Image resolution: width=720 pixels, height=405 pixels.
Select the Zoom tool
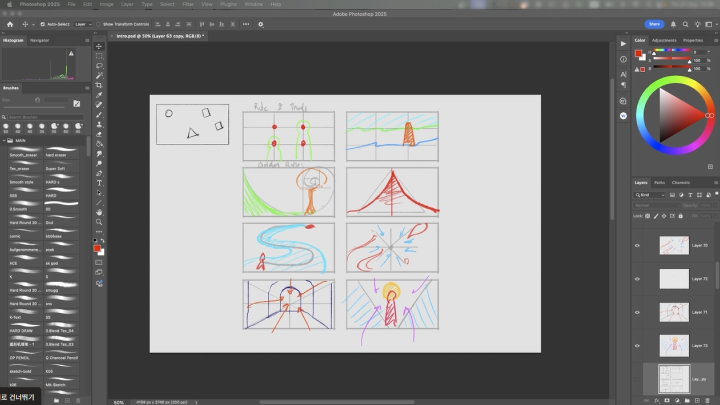99,222
